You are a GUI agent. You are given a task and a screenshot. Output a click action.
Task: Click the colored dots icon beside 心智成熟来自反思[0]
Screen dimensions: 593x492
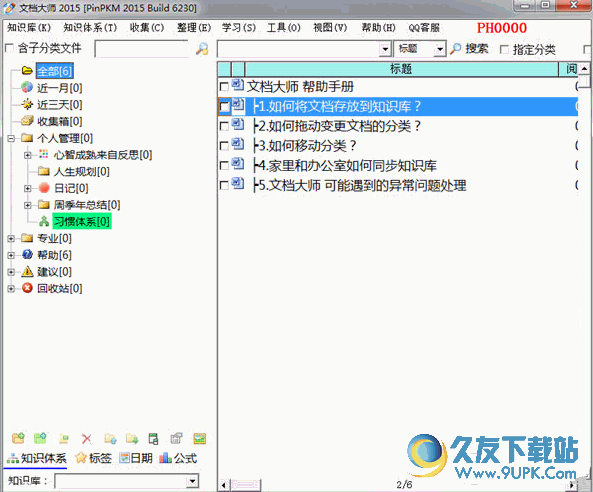pos(44,154)
